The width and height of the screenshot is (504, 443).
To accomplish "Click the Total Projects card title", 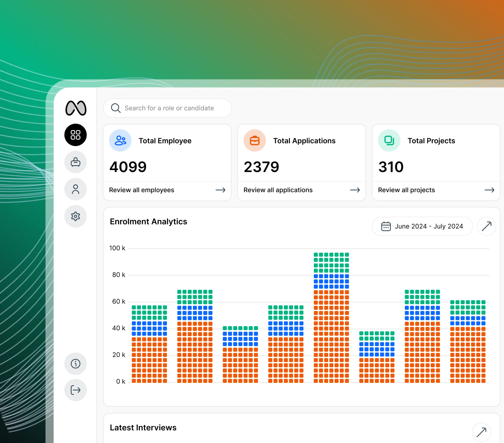I will click(x=431, y=141).
